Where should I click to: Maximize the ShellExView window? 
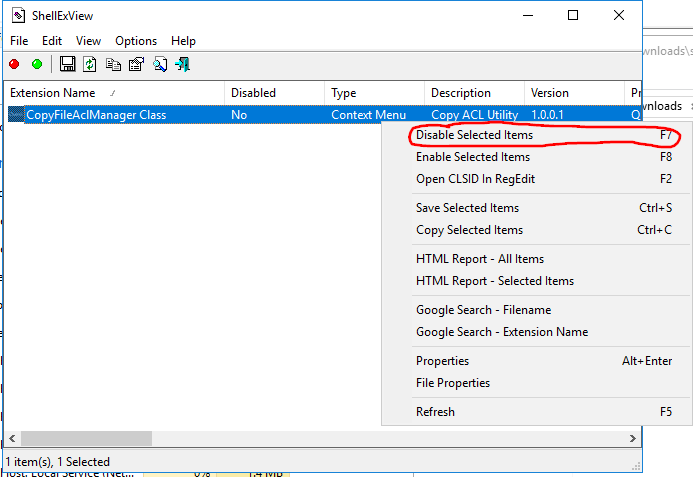pos(573,15)
